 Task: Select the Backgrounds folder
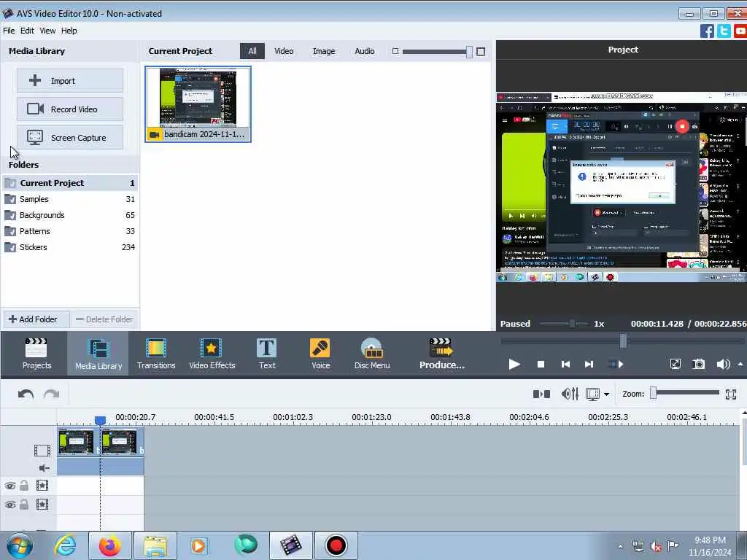[70, 215]
